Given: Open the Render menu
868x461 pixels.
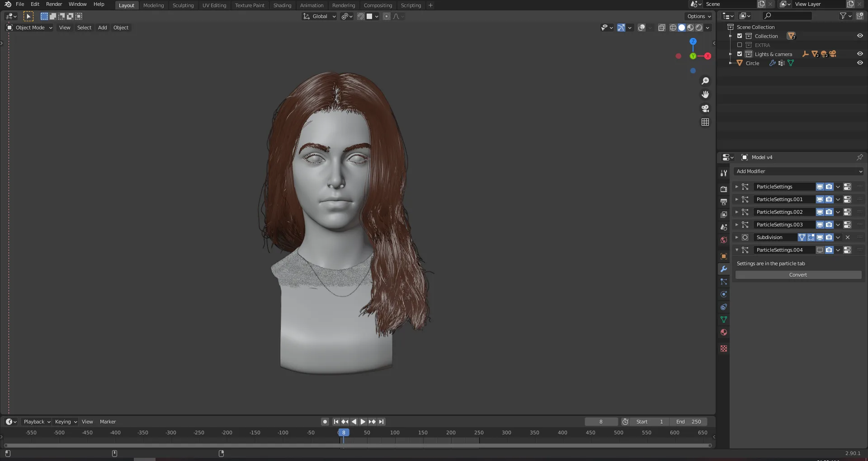Looking at the screenshot, I should (x=54, y=4).
